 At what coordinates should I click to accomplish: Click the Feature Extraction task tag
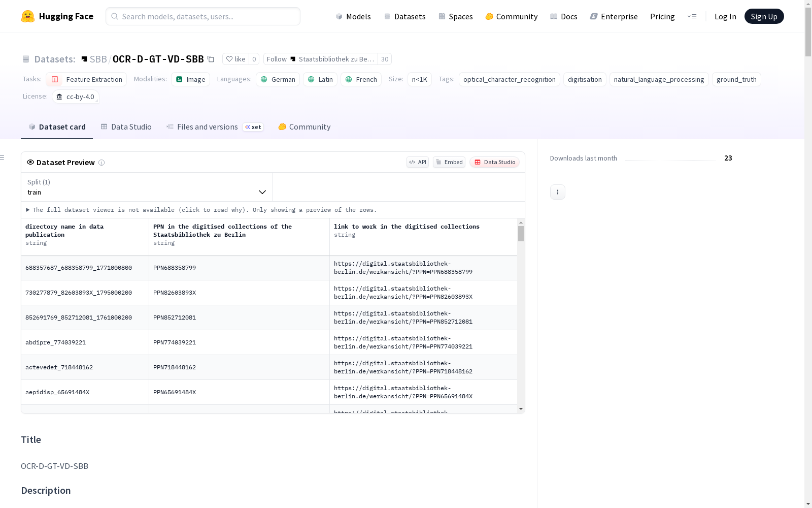click(86, 79)
